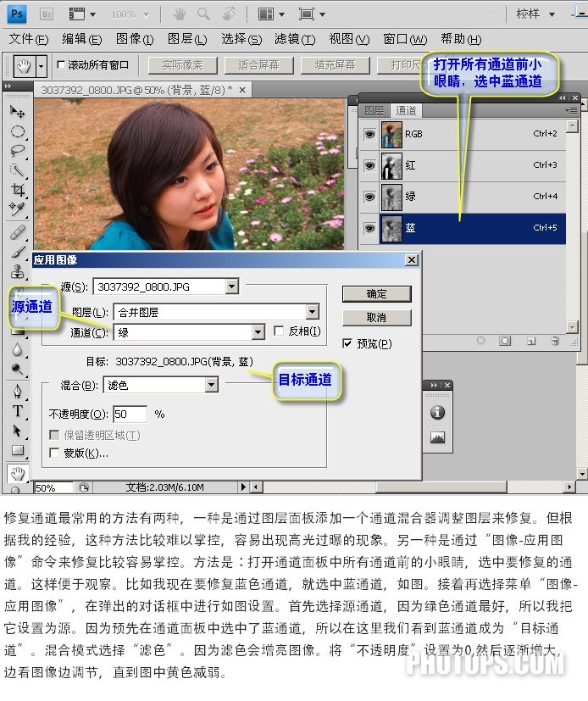The width and height of the screenshot is (588, 701).
Task: Open the 图层(L) 合并图层 dropdown
Action: (313, 311)
